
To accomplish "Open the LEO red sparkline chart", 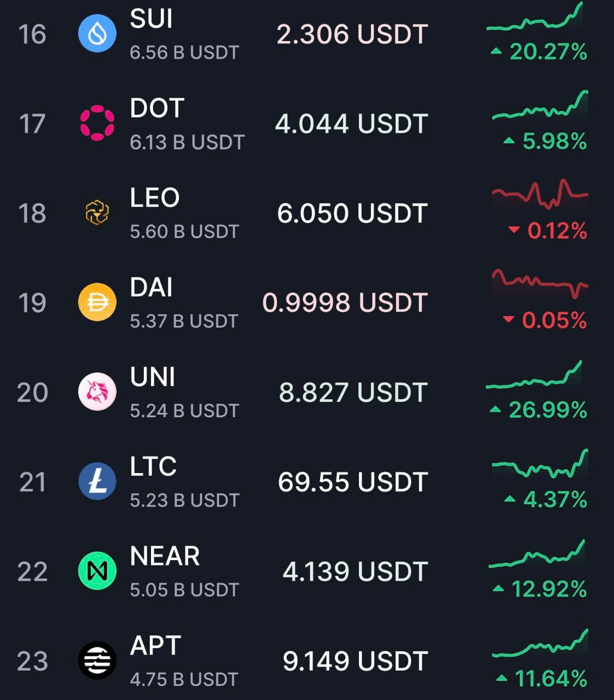I will pyautogui.click(x=540, y=194).
